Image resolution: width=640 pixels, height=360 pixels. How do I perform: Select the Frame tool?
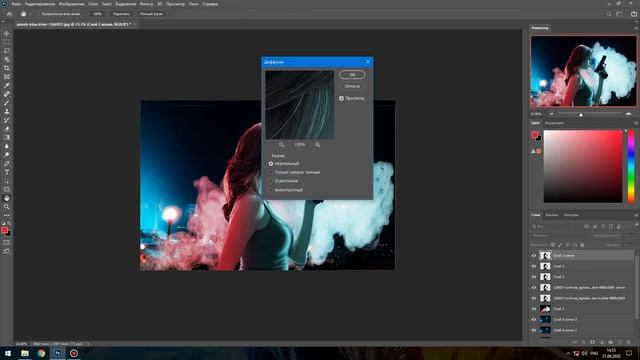pos(7,77)
